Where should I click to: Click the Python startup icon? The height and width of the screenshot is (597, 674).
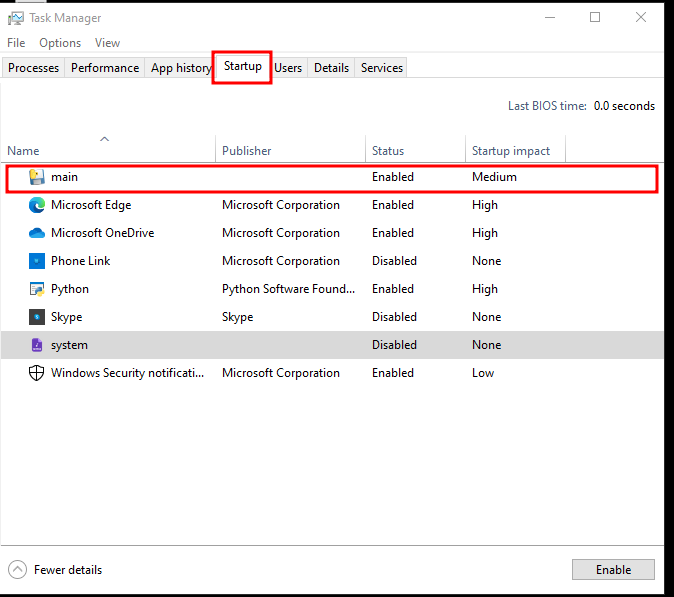[37, 289]
